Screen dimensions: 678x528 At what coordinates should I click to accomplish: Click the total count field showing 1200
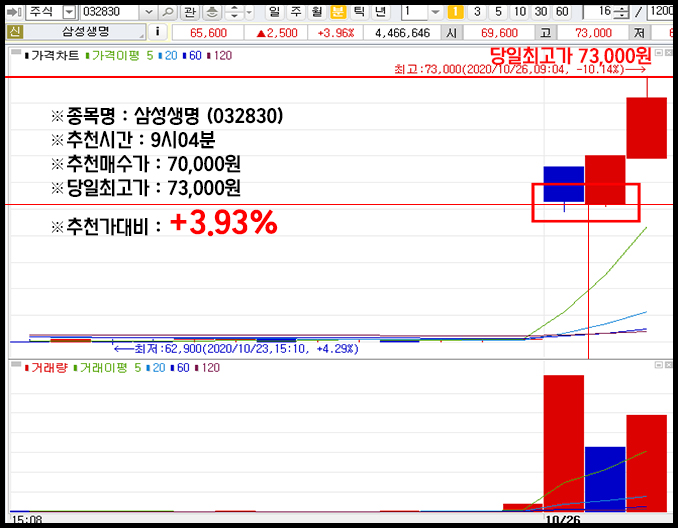click(x=661, y=12)
